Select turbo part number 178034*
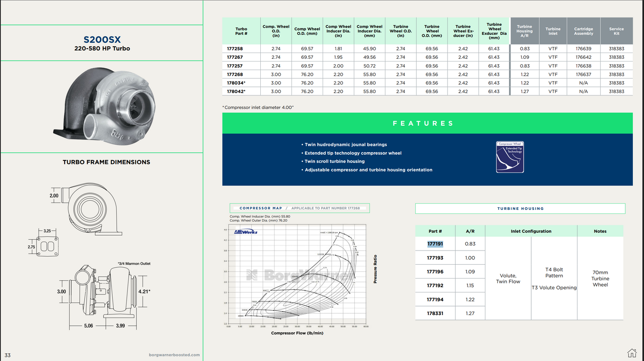644x361 pixels. pyautogui.click(x=236, y=83)
